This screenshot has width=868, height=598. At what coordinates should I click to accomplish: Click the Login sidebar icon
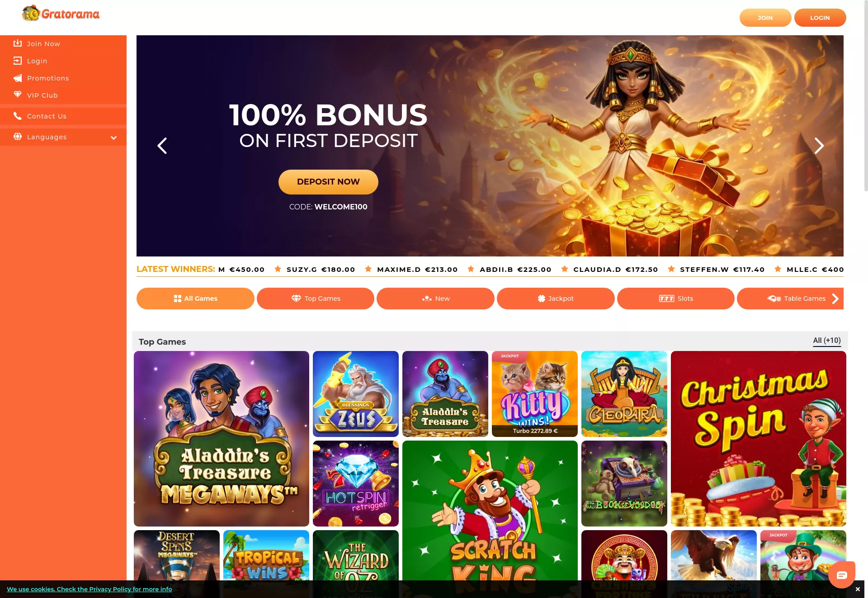point(18,61)
